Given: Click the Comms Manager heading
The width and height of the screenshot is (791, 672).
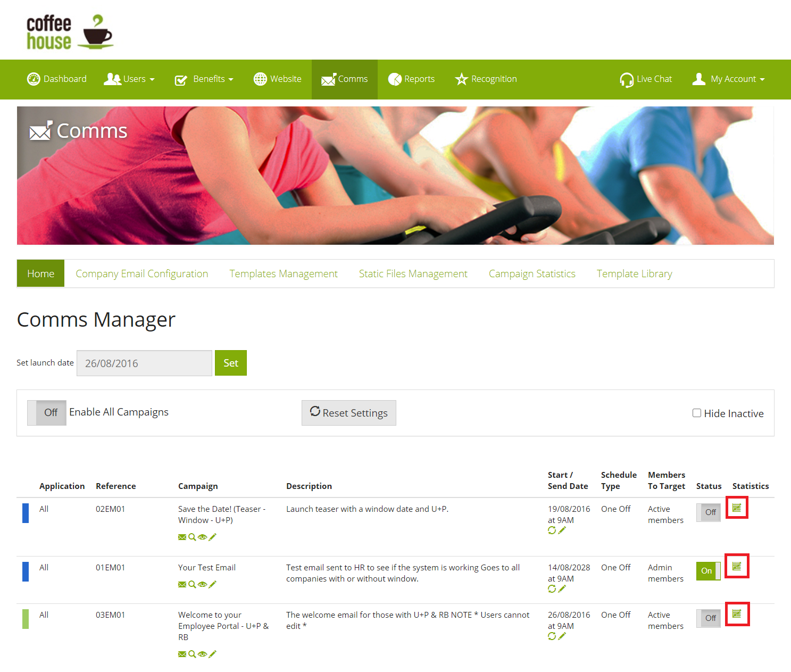Looking at the screenshot, I should tap(96, 320).
